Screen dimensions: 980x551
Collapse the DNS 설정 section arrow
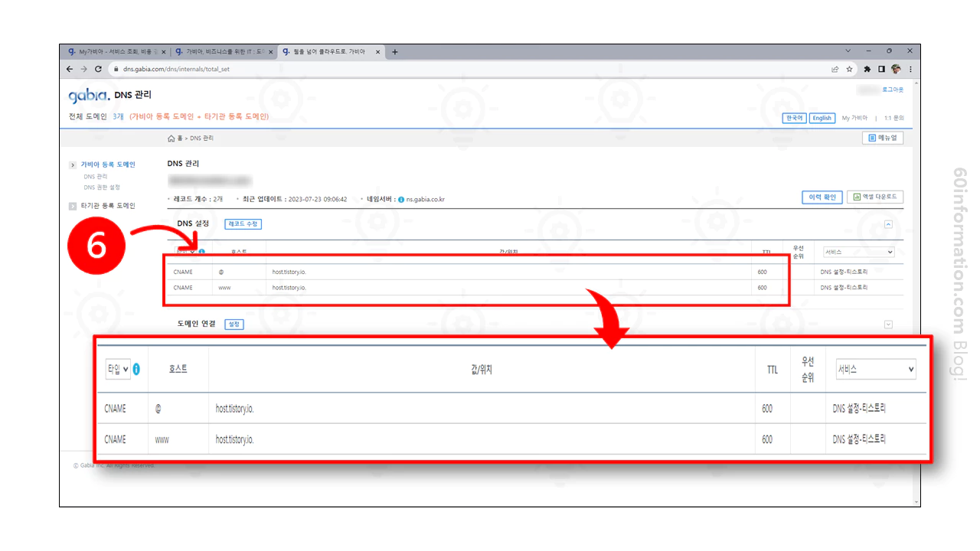point(888,225)
